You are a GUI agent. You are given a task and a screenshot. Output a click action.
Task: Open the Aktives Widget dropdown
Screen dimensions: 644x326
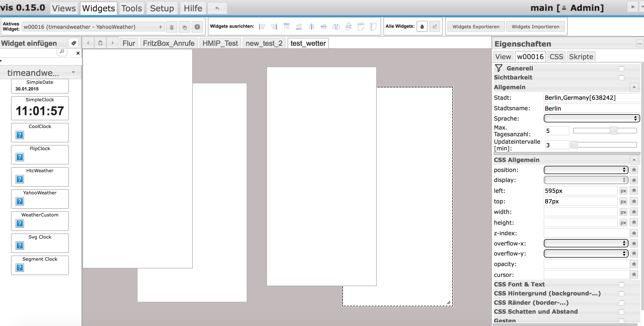(93, 27)
